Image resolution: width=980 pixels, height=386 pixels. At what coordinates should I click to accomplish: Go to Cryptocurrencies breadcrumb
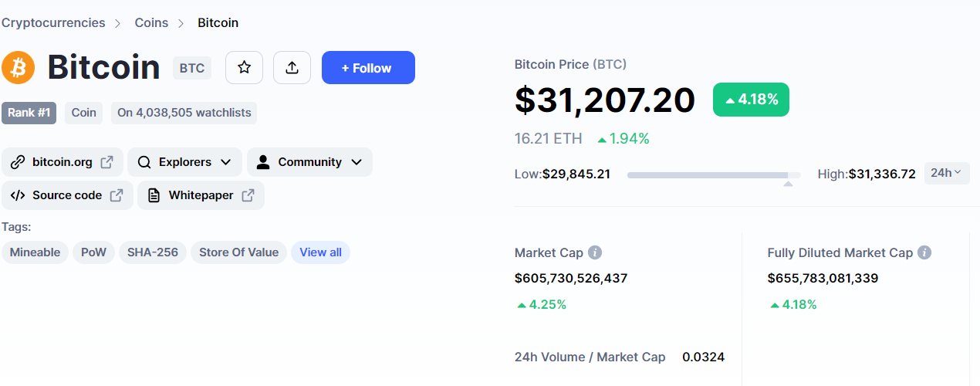pos(53,22)
